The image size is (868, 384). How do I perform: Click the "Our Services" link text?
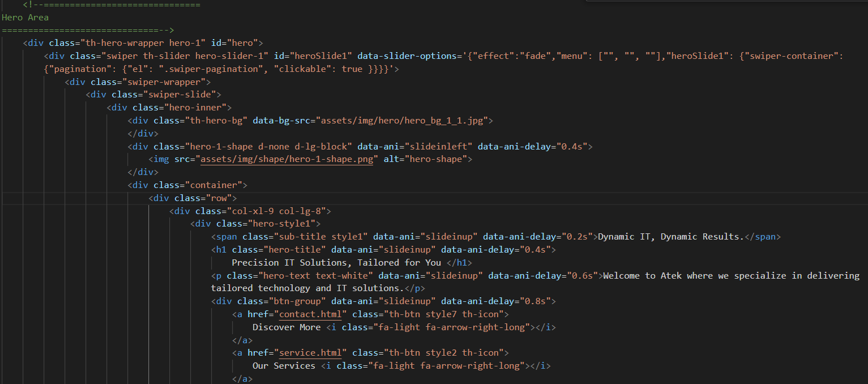pos(283,365)
